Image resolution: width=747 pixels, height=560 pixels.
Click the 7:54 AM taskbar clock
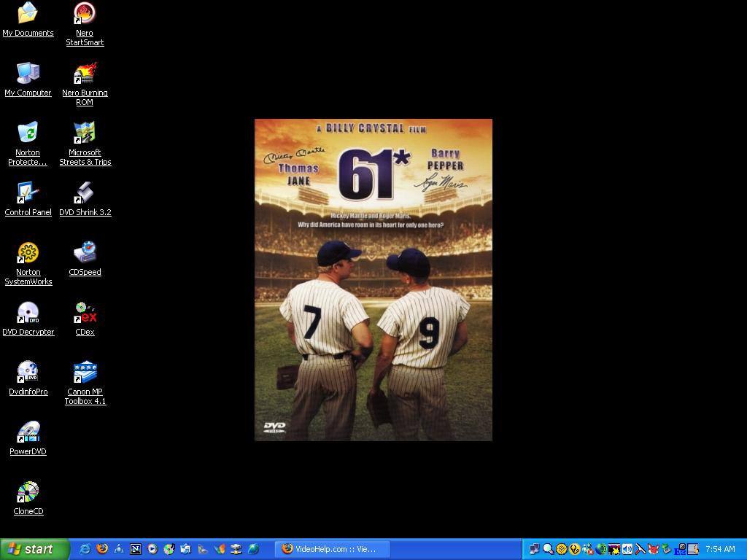coord(720,549)
